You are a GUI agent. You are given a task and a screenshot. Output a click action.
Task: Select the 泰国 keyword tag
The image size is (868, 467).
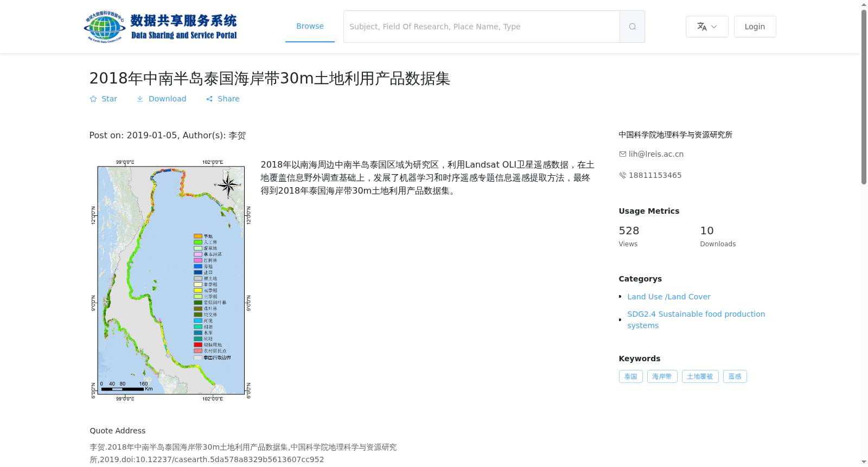click(631, 376)
